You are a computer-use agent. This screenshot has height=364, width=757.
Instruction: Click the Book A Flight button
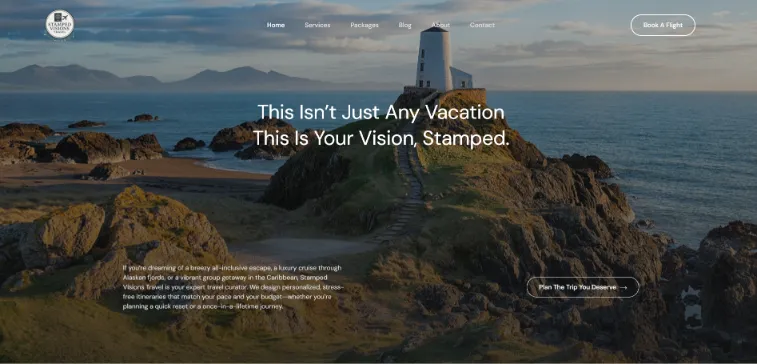tap(663, 25)
